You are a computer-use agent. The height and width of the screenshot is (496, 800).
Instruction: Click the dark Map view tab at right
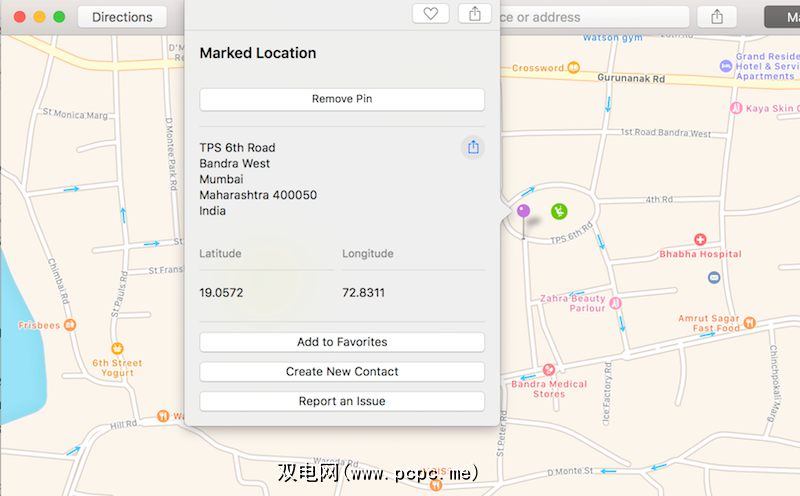coord(783,17)
